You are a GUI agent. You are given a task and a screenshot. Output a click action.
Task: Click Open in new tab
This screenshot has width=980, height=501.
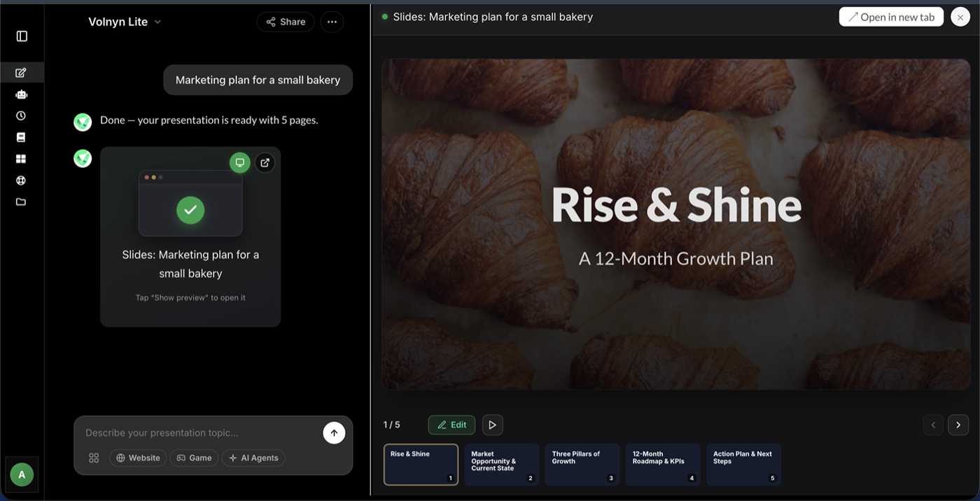pyautogui.click(x=891, y=17)
